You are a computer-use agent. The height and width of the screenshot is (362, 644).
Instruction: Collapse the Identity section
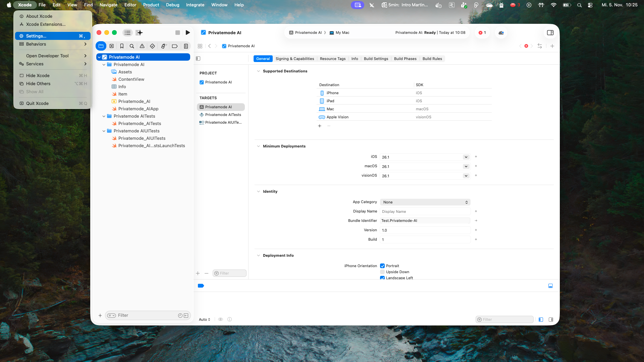click(258, 191)
